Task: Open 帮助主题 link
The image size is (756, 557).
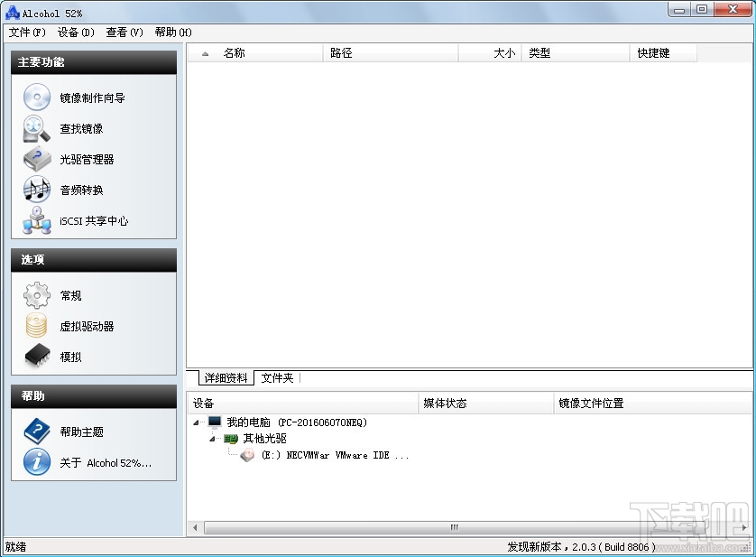Action: pyautogui.click(x=81, y=432)
